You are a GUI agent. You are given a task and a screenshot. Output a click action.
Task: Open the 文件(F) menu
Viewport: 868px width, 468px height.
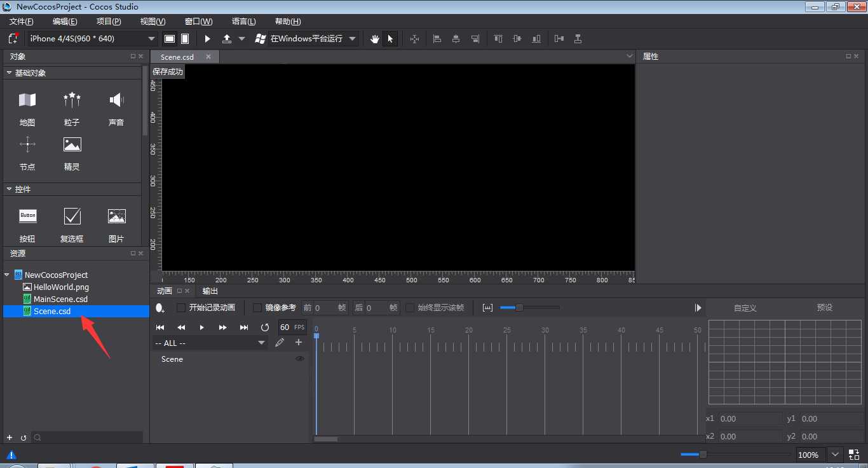(x=22, y=22)
